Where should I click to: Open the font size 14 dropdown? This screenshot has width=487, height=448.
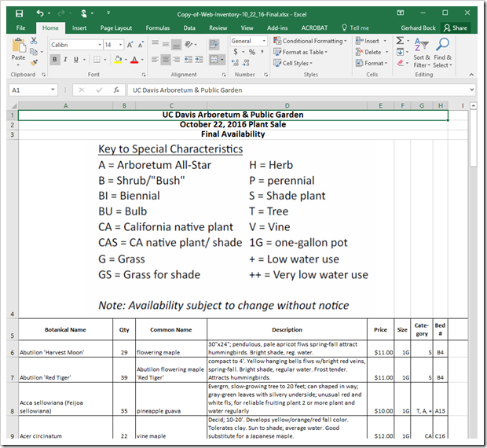pos(120,45)
